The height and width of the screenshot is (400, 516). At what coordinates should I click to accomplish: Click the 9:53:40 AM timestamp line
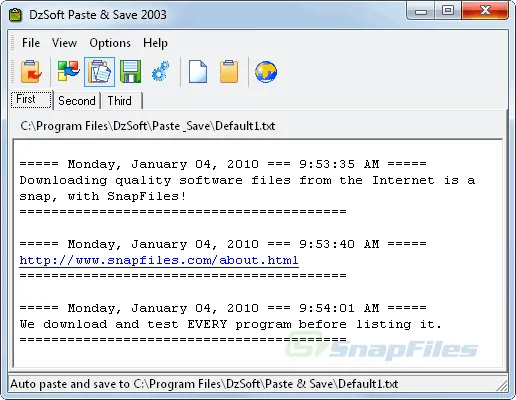coord(223,244)
